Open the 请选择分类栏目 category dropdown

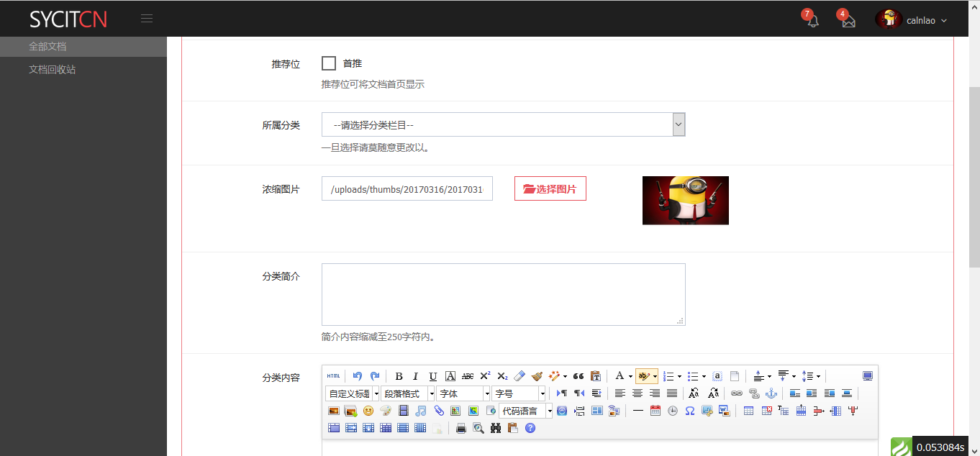(503, 125)
